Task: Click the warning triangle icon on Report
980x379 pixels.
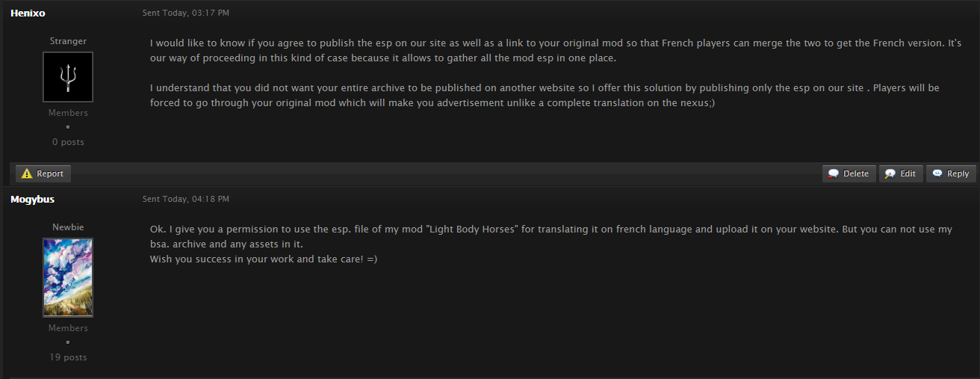Action: 27,173
